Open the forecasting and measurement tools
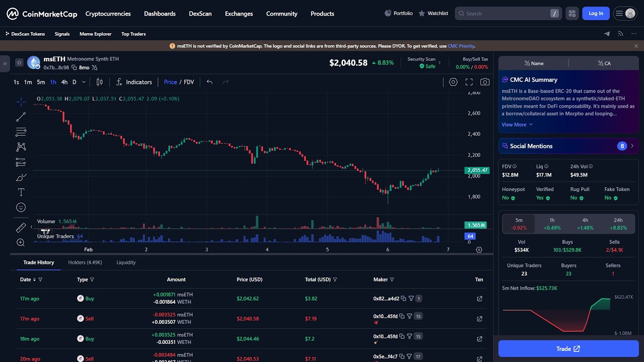This screenshot has width=644, height=362. 21,162
